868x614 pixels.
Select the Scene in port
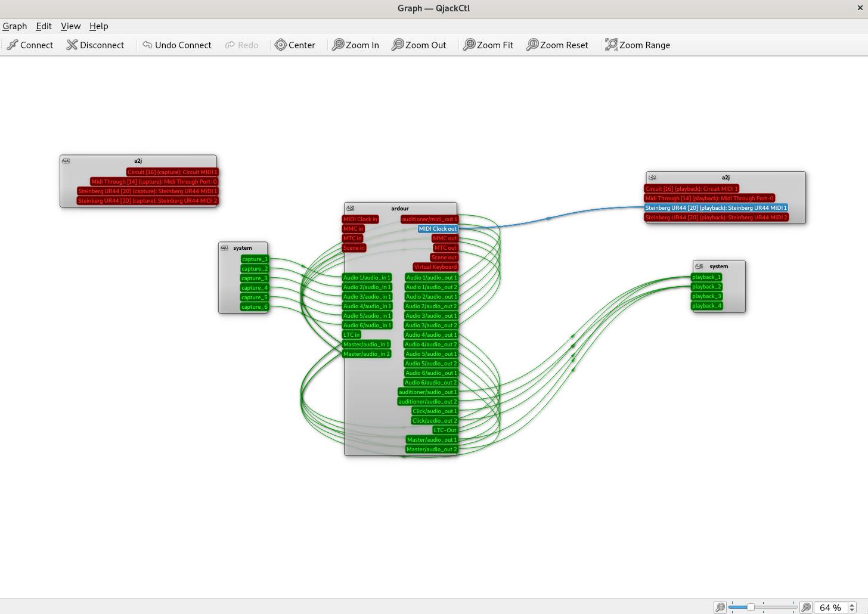coord(354,247)
